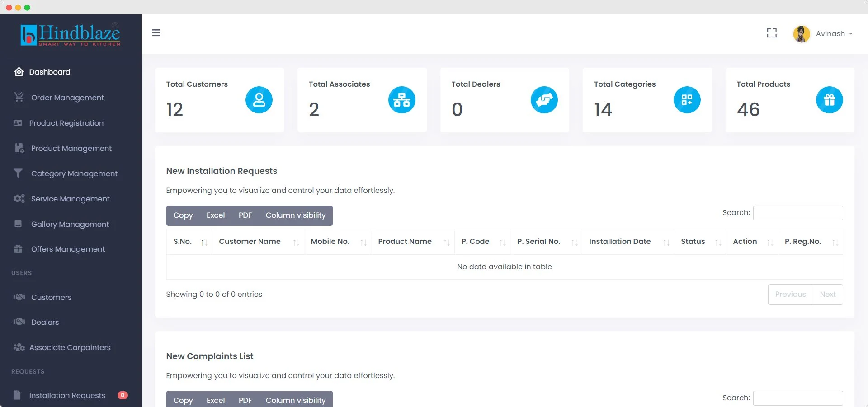
Task: Open Column visibility for Installation Requests table
Action: point(296,215)
